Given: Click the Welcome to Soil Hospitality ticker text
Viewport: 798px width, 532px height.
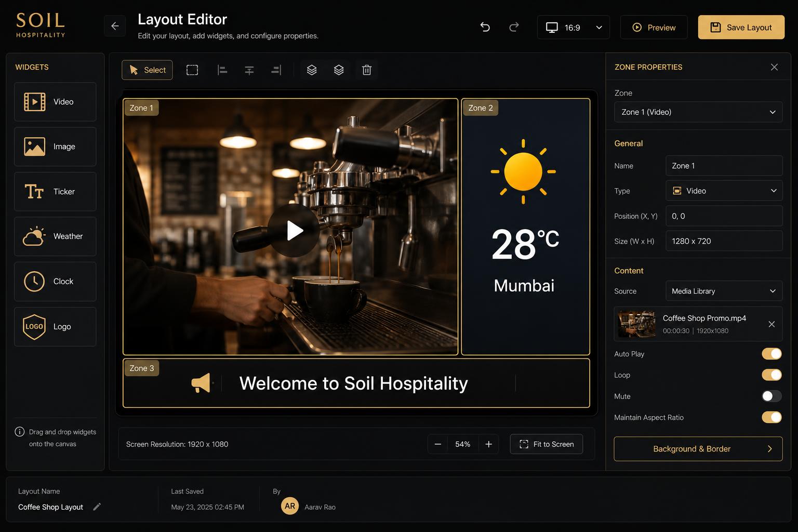Looking at the screenshot, I should pos(353,383).
